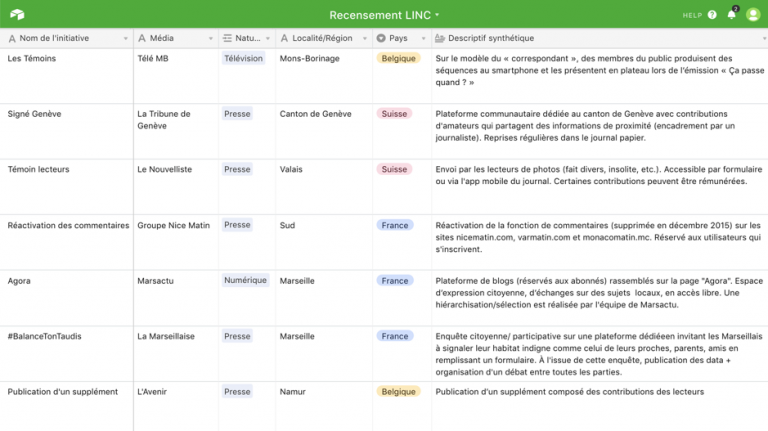
Task: Click the Télévision tag
Action: click(x=243, y=58)
